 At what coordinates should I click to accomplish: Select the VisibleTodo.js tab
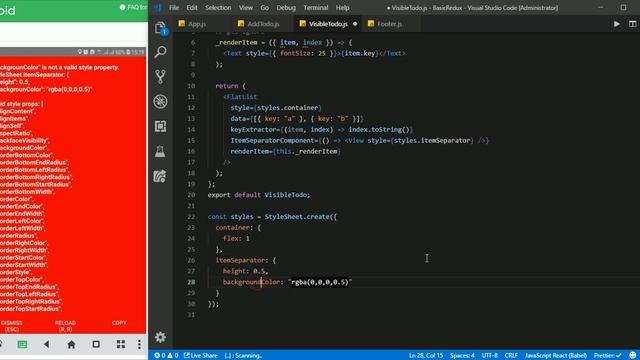(x=328, y=24)
